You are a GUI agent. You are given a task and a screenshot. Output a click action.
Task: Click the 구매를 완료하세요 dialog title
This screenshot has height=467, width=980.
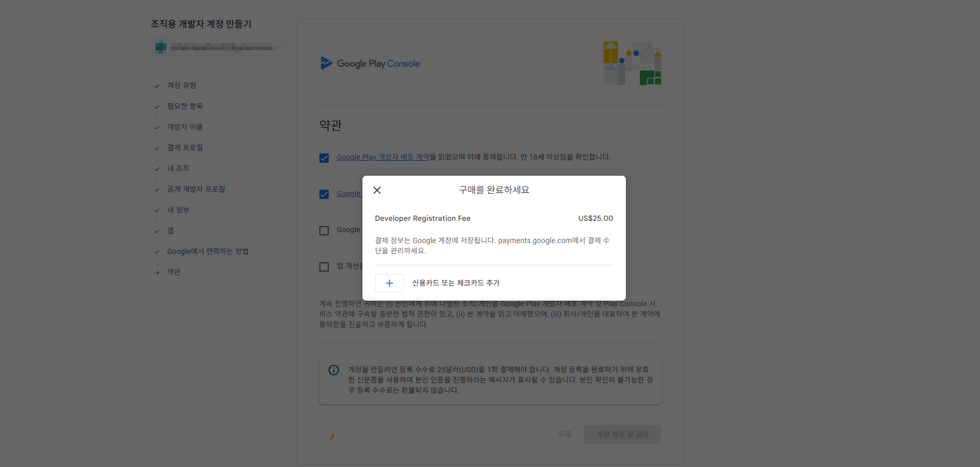click(x=494, y=190)
